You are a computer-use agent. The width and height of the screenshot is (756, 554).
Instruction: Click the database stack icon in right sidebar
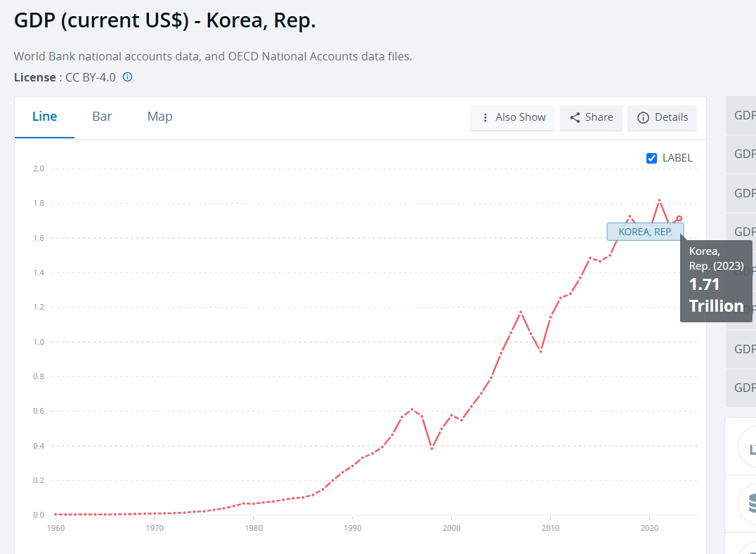750,503
